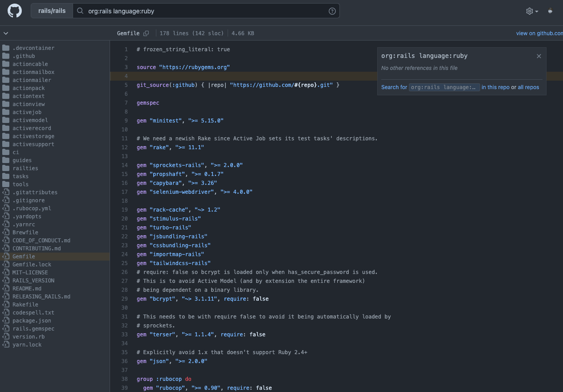Viewport: 563px width, 392px height.
Task: Search symbol in all repos link
Action: pyautogui.click(x=528, y=87)
